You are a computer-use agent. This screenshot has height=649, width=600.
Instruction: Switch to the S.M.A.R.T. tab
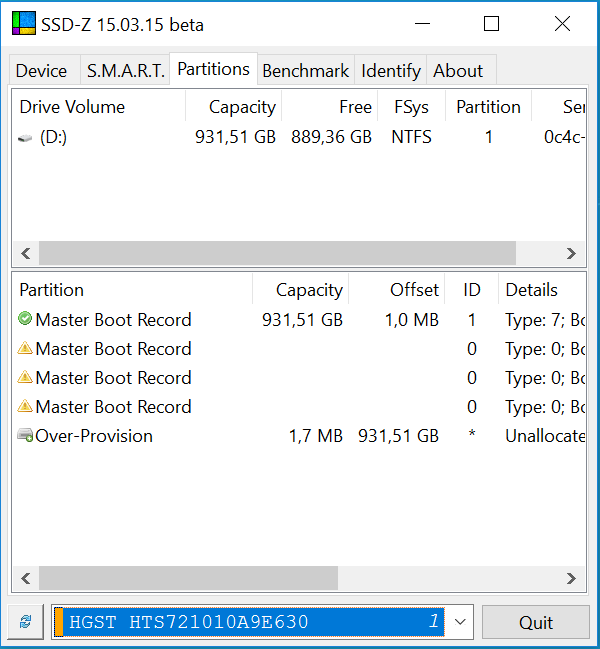pos(125,70)
